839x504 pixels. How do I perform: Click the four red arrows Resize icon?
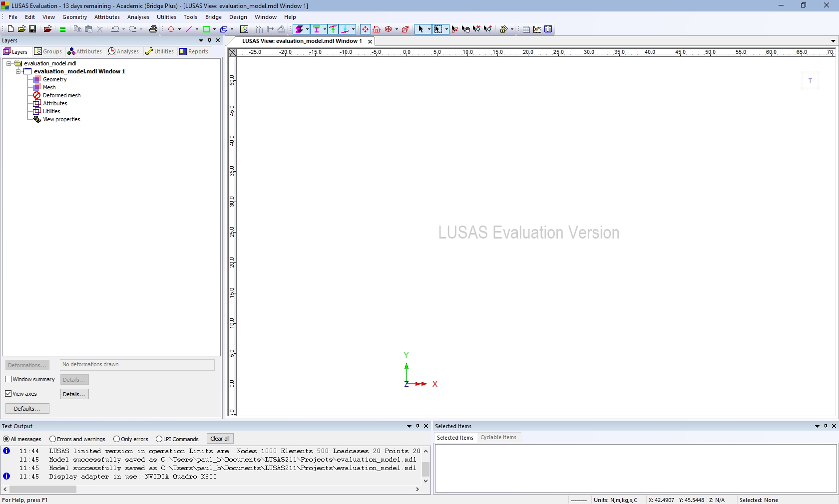tap(365, 29)
